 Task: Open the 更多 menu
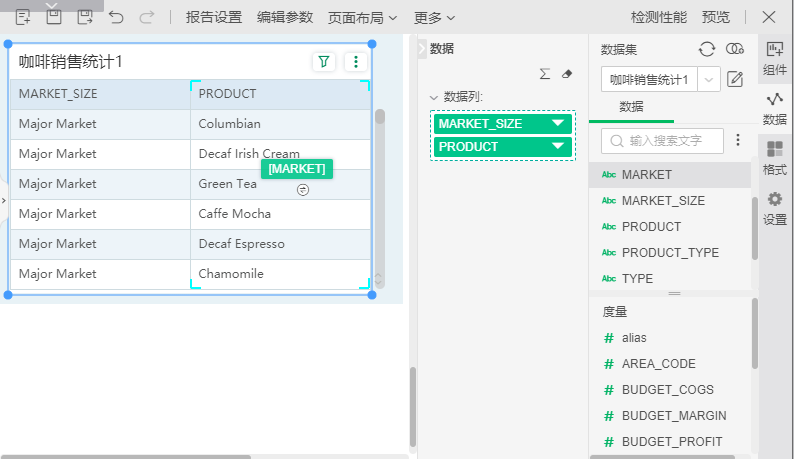(x=435, y=17)
